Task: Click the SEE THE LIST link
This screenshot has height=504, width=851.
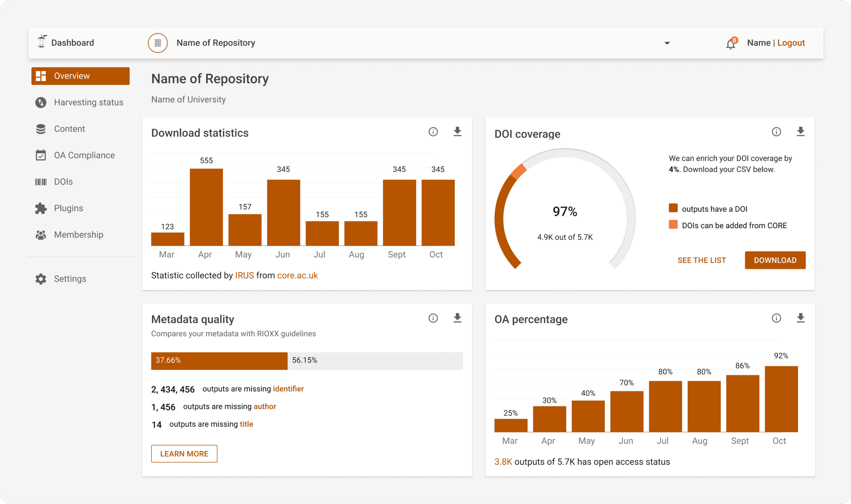Action: pyautogui.click(x=701, y=260)
